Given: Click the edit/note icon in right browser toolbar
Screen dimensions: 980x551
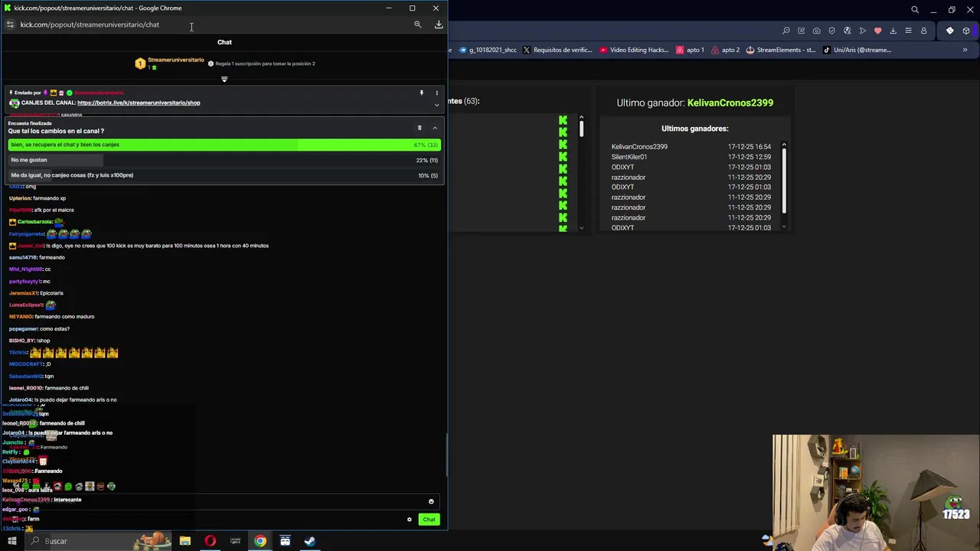Looking at the screenshot, I should 801,31.
